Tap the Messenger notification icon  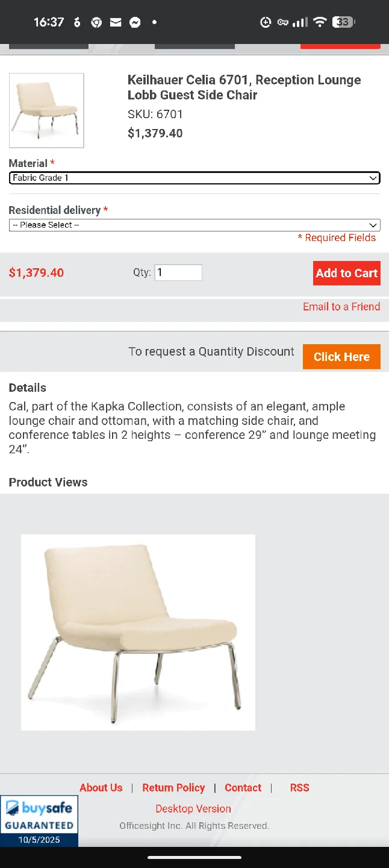135,22
